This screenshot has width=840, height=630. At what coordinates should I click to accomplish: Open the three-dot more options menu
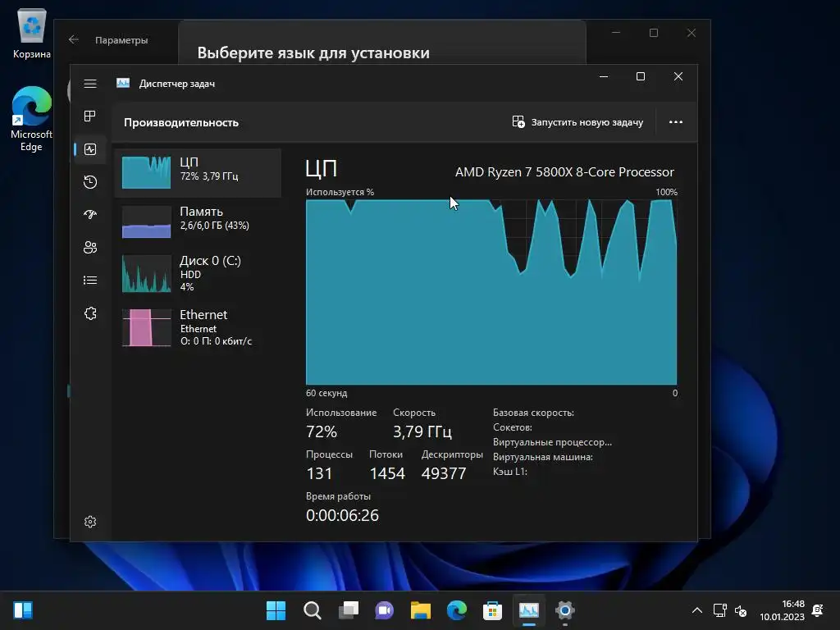(x=676, y=122)
